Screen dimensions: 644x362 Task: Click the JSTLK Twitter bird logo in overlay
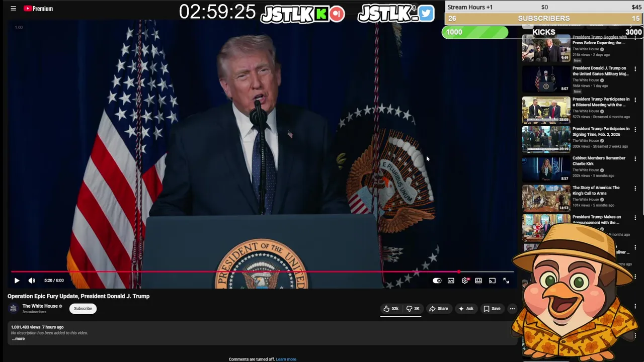click(x=396, y=14)
